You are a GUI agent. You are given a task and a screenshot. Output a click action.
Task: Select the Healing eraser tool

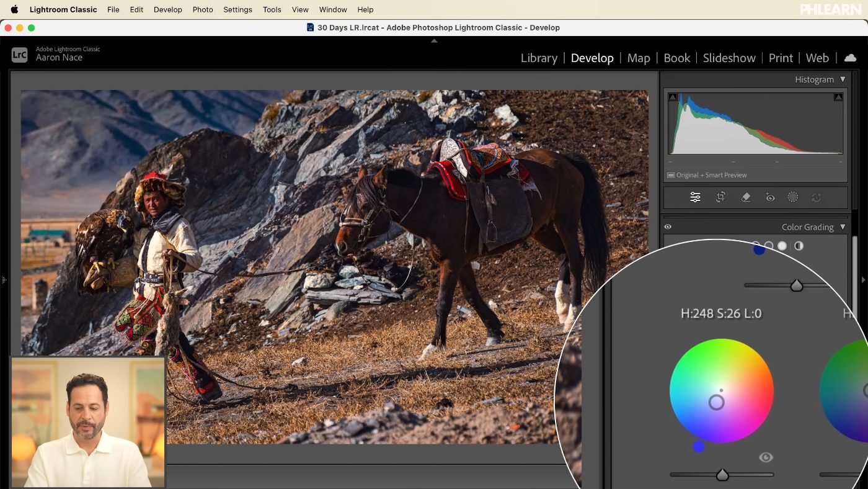[746, 197]
